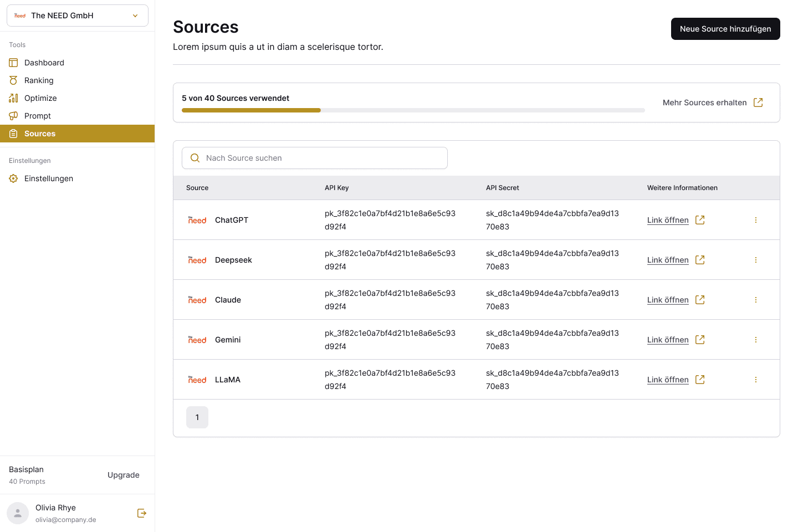Add a source via Neue Source hinzufügen
This screenshot has height=532, width=798.
pos(725,29)
